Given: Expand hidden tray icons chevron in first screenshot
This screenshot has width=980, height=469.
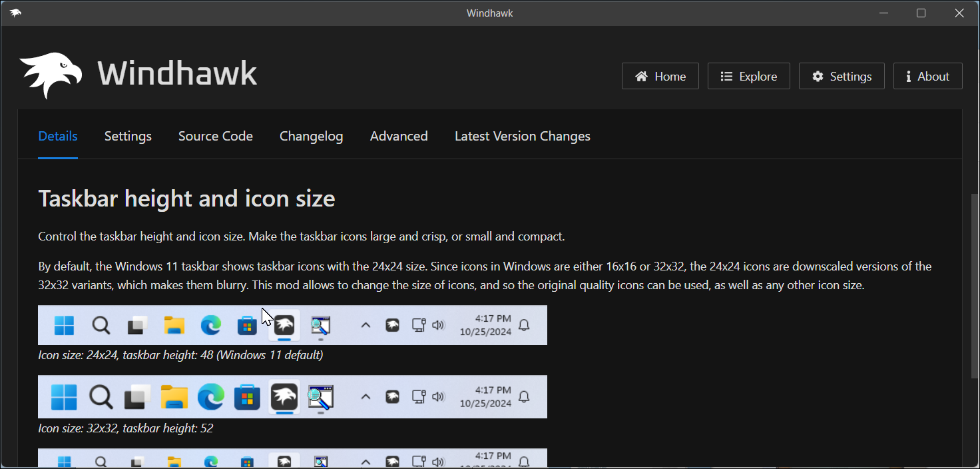Looking at the screenshot, I should click(366, 325).
